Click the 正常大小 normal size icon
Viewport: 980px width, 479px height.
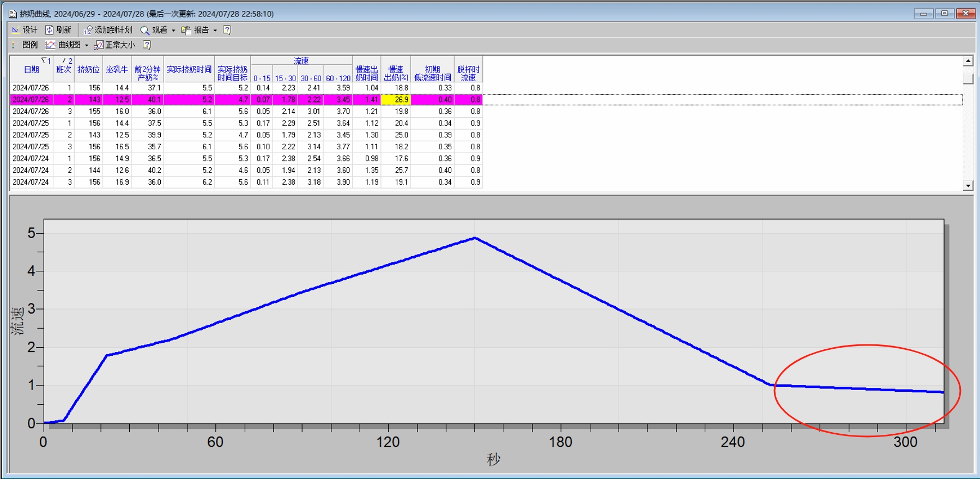pos(99,45)
